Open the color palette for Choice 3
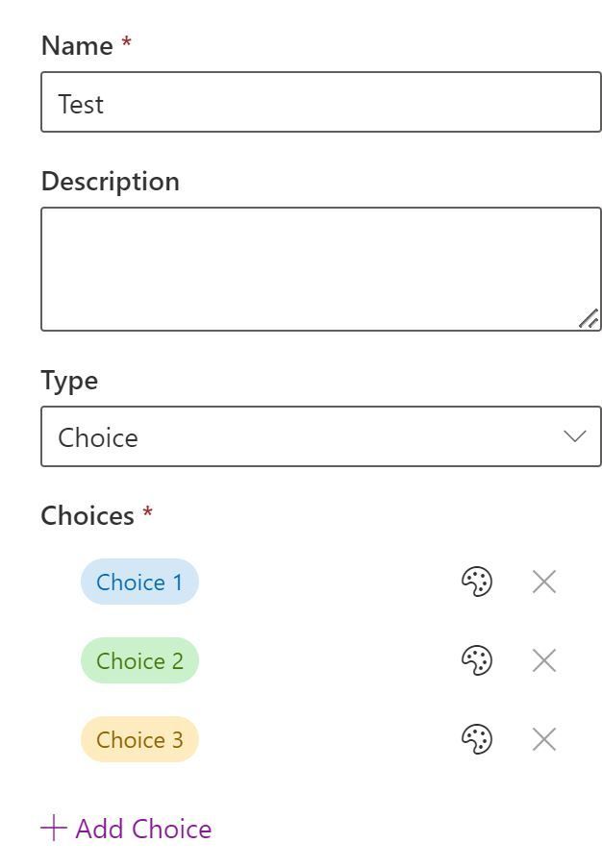 click(x=477, y=740)
